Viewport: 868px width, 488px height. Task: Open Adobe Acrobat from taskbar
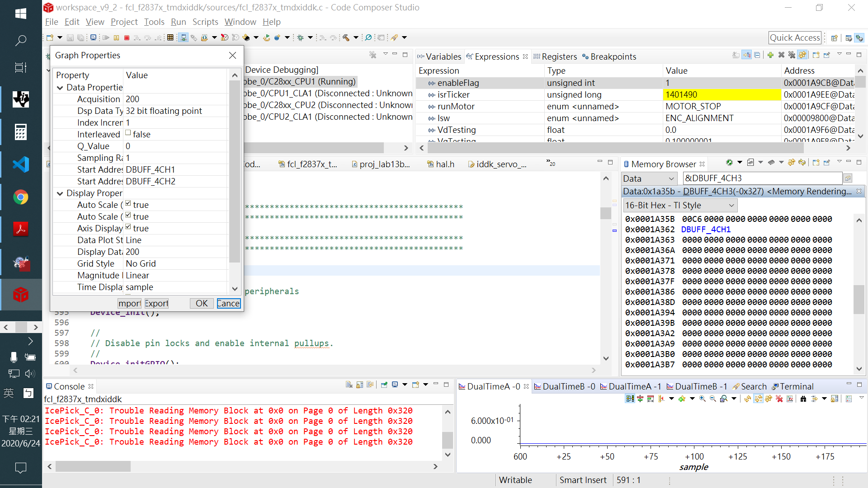point(21,230)
